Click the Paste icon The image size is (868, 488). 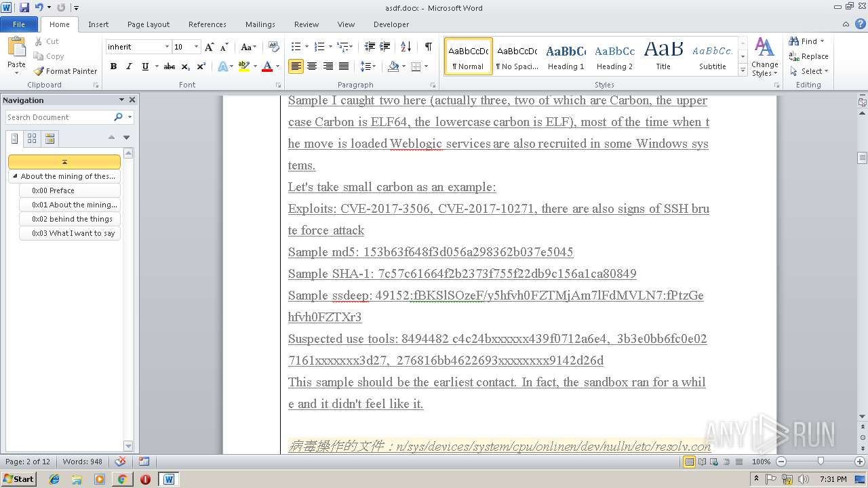16,48
